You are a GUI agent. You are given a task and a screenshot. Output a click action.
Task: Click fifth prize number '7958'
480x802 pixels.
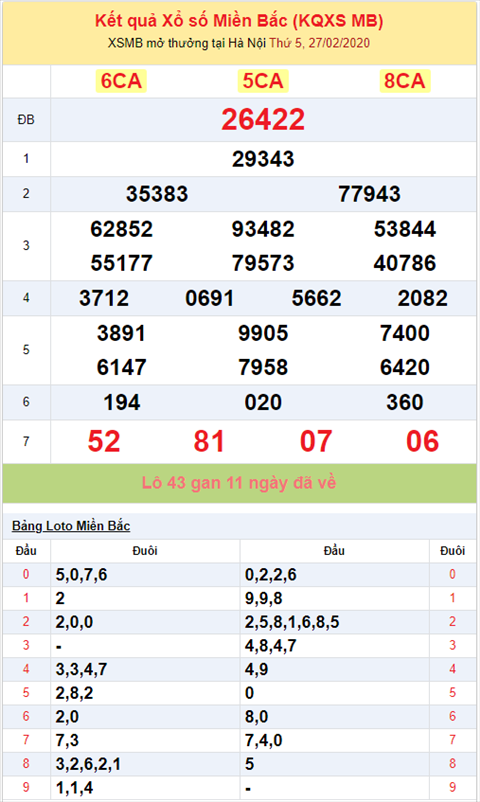pyautogui.click(x=263, y=368)
